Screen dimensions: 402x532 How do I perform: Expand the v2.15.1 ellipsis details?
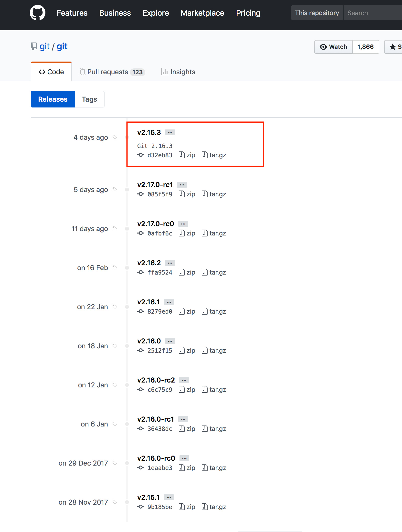coord(169,497)
